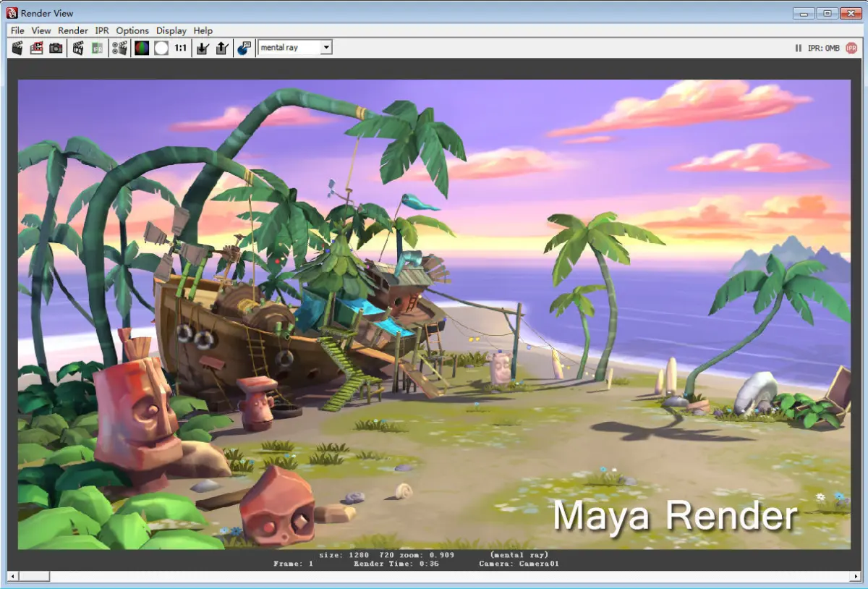The height and width of the screenshot is (589, 868).
Task: Click the Keep Image down-arrow icon
Action: tap(203, 48)
